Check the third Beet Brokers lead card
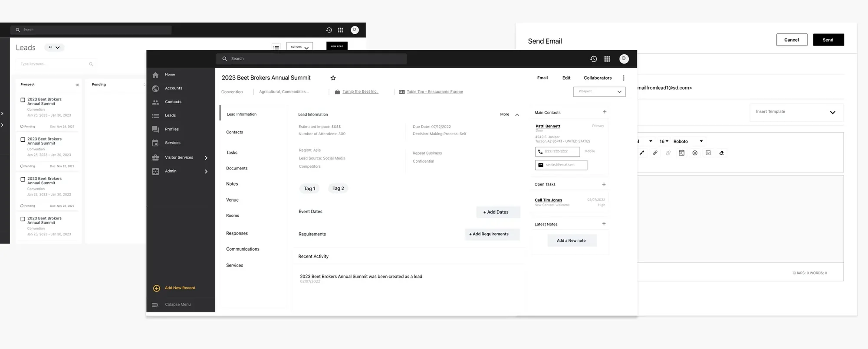This screenshot has height=349, width=868. tap(23, 179)
